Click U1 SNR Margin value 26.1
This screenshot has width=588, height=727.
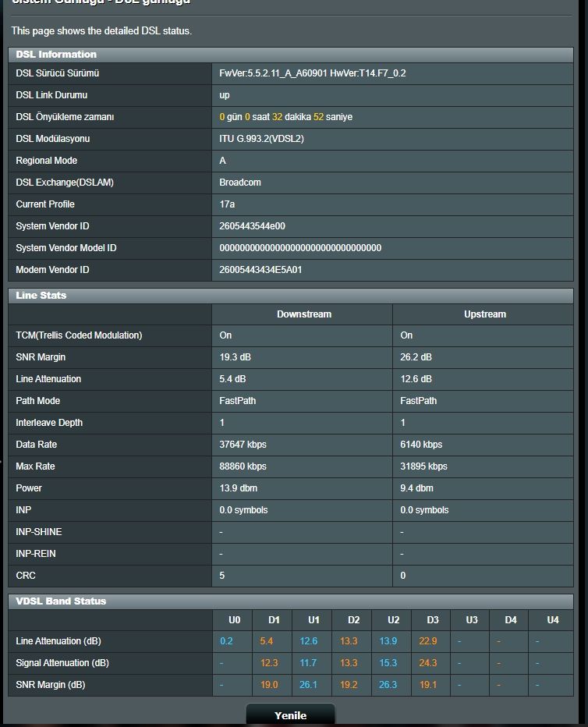click(308, 684)
